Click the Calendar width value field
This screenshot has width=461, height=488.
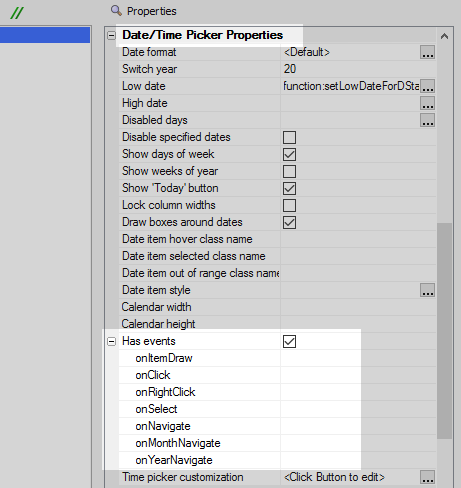coord(358,307)
